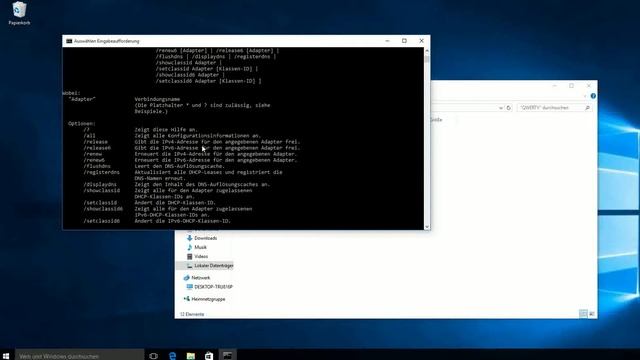Maximize the Explorer window behind the console

pos(571,86)
